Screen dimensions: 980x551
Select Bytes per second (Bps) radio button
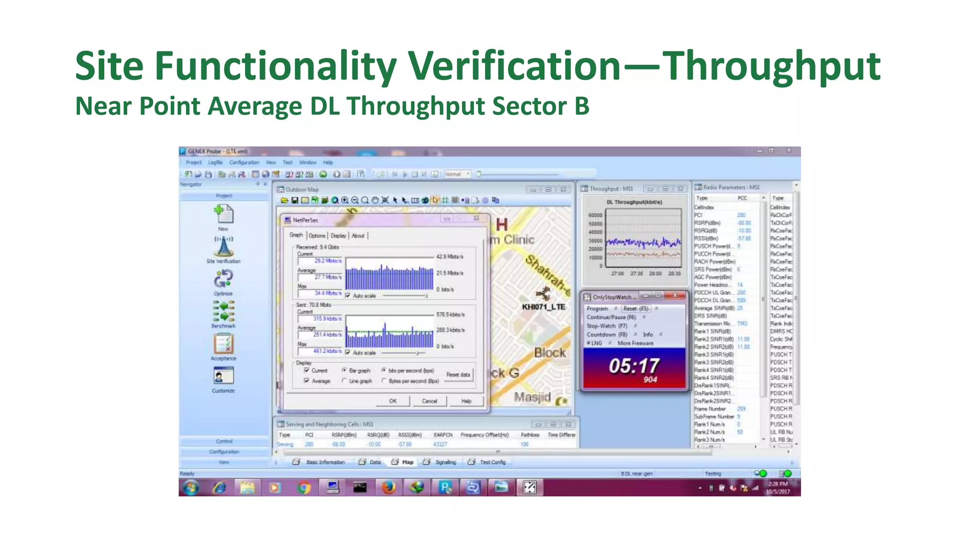384,381
